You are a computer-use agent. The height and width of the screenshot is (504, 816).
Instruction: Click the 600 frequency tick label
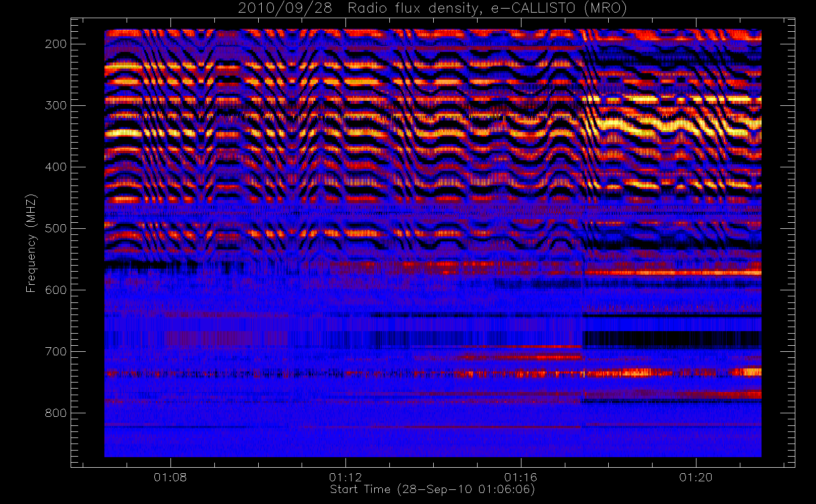point(56,290)
